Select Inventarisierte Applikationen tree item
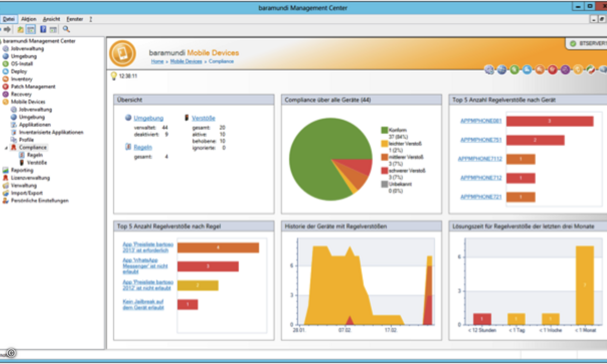Image resolution: width=607 pixels, height=364 pixels. [x=51, y=132]
